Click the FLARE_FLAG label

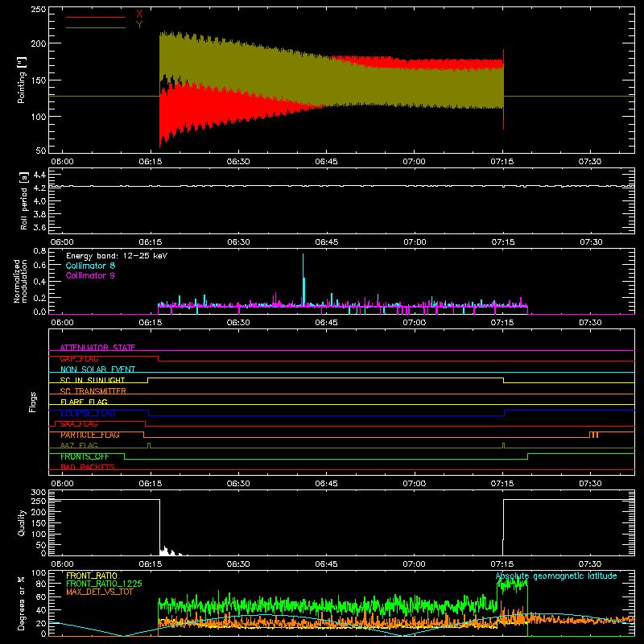(84, 402)
